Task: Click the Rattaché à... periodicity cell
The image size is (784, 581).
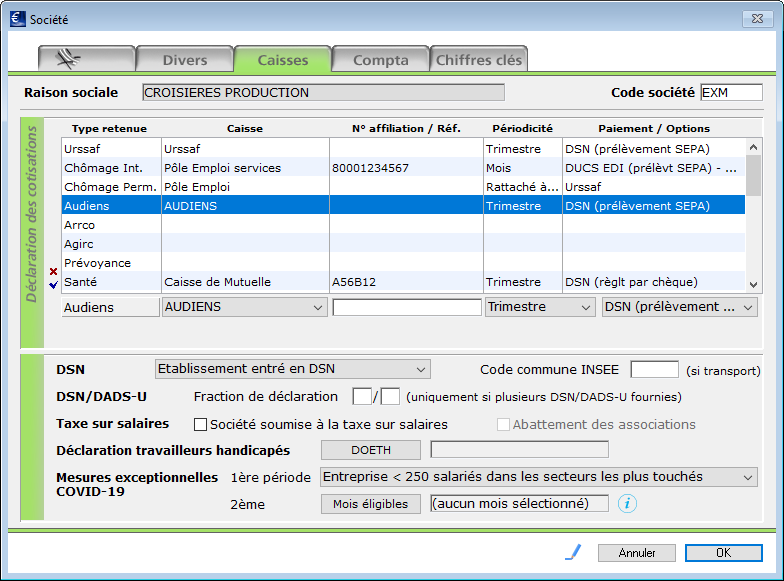Action: [x=522, y=187]
